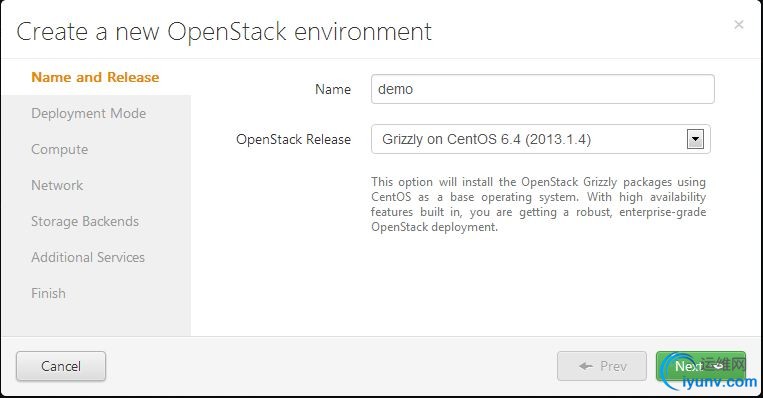Viewport: 763px width, 398px height.
Task: Select the Name and Release step
Action: point(95,77)
